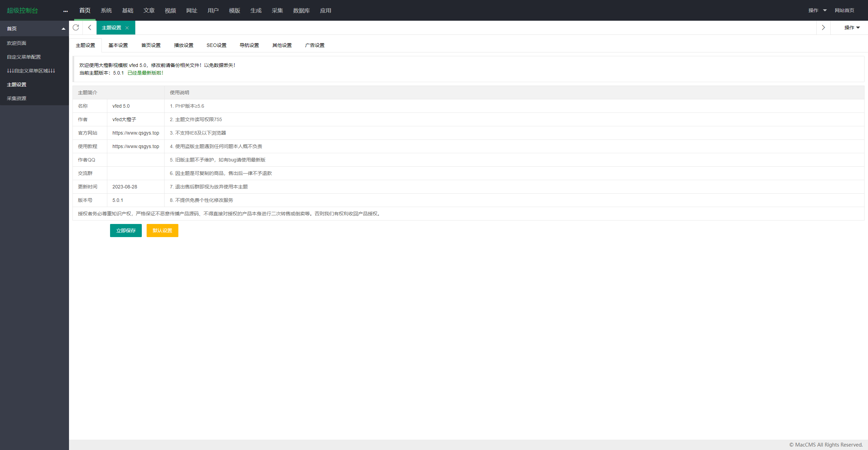Click the 主题设置 sidebar icon
The height and width of the screenshot is (450, 868).
(17, 84)
